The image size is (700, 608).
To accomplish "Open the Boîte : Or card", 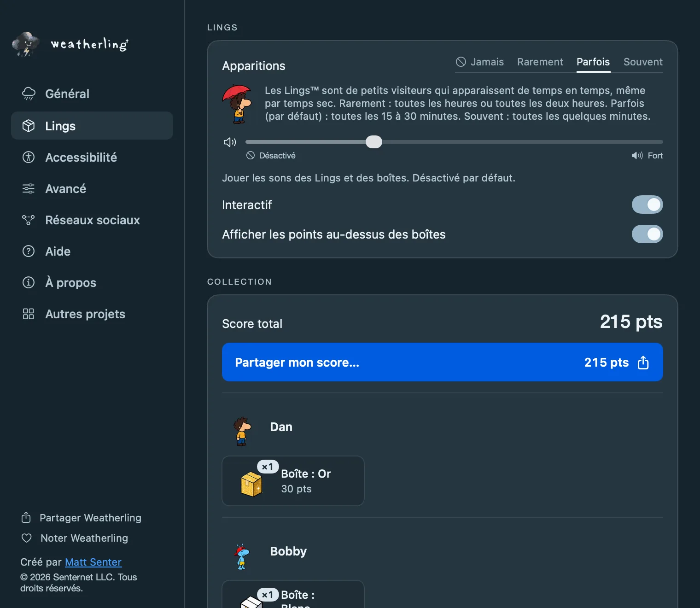I will click(293, 481).
